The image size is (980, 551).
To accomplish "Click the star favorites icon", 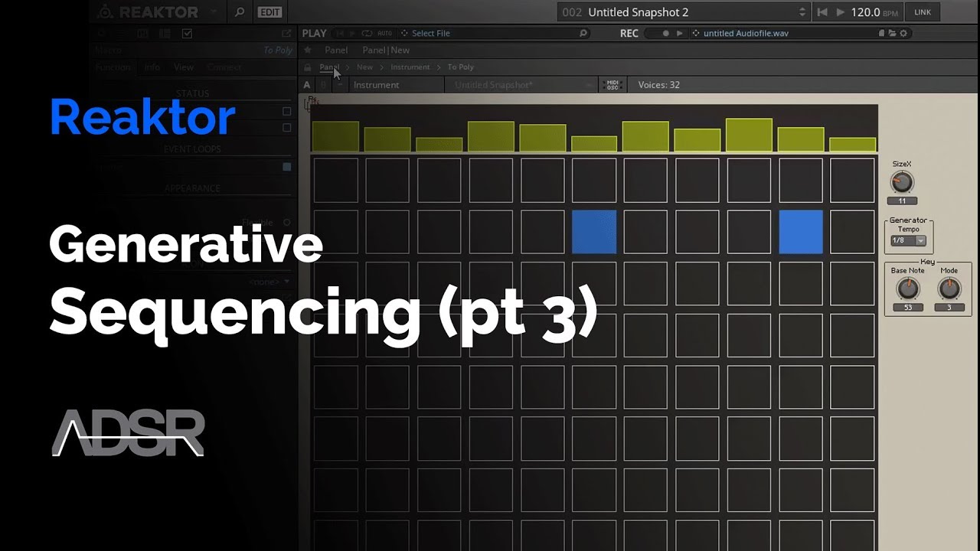I will click(308, 51).
